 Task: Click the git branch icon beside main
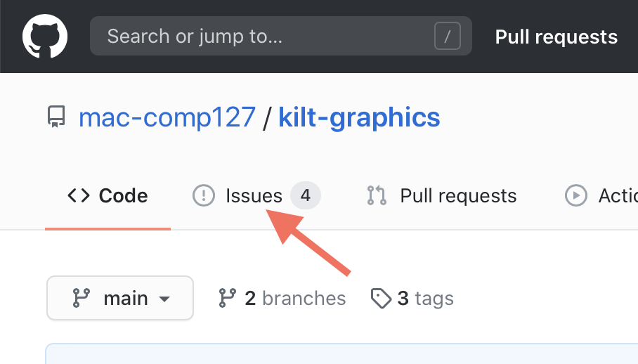[81, 299]
